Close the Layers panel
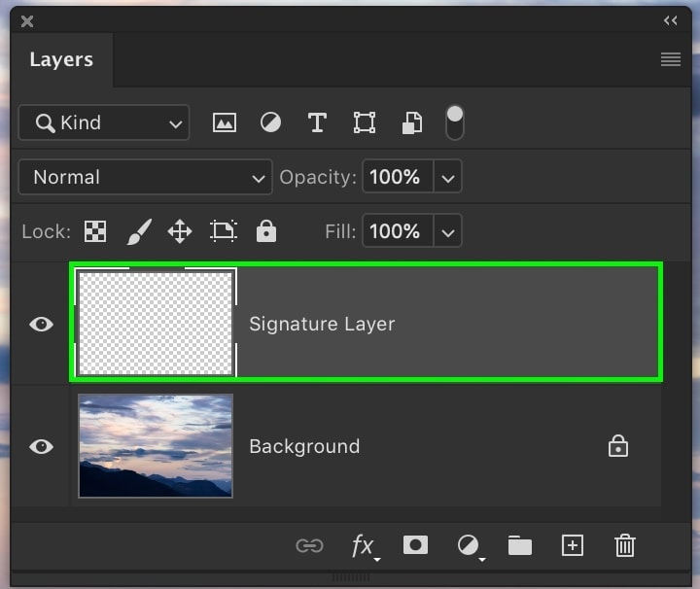The width and height of the screenshot is (700, 589). point(27,21)
